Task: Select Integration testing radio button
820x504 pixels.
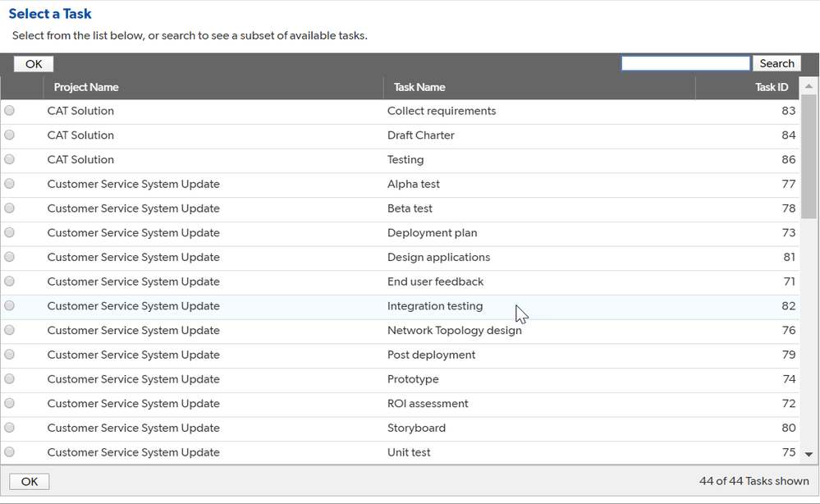Action: (9, 306)
